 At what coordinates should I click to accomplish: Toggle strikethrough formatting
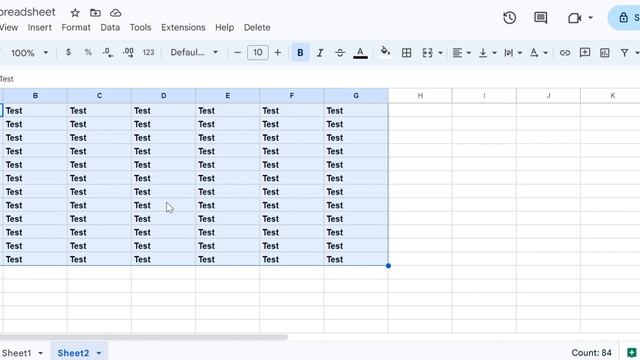pyautogui.click(x=340, y=53)
